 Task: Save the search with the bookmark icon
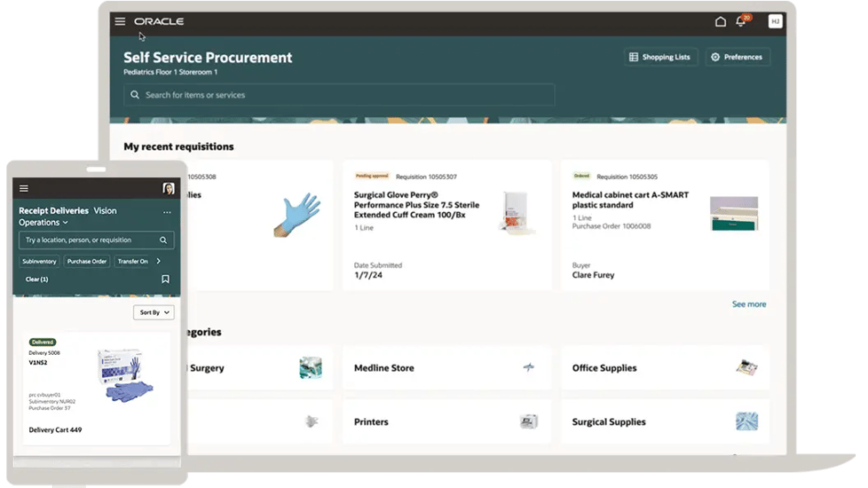click(165, 279)
